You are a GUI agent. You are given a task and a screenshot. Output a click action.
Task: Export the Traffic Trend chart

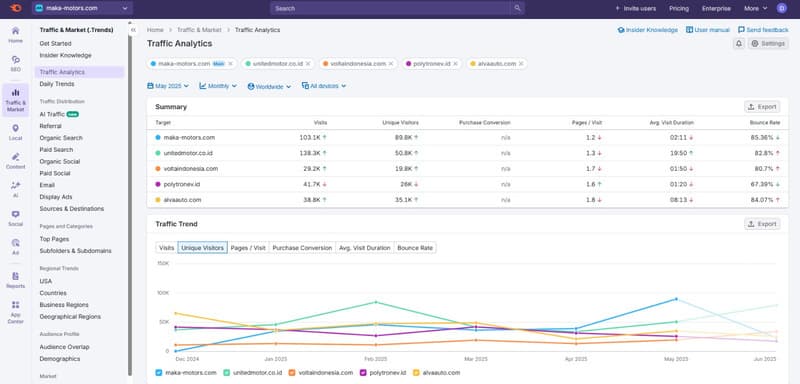click(x=762, y=224)
